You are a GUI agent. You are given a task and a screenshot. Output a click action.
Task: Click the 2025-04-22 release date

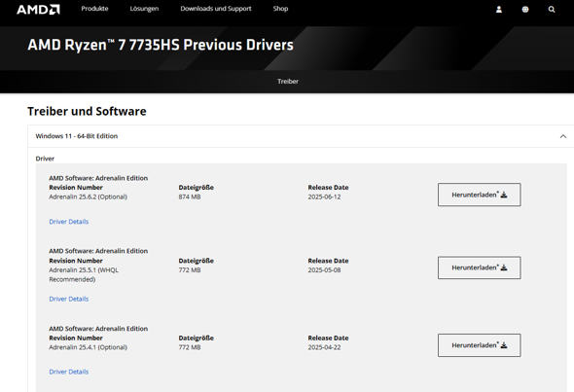tap(324, 347)
